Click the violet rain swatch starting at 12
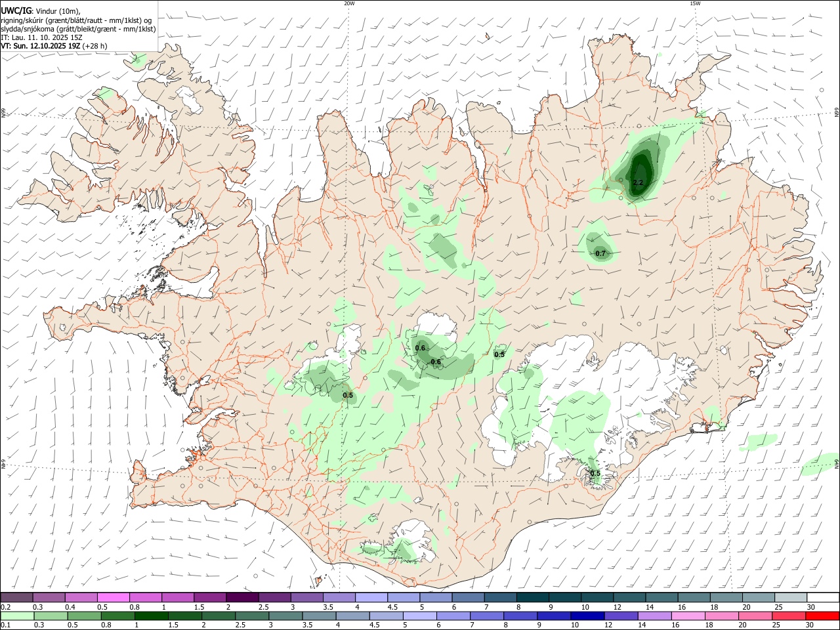 pyautogui.click(x=621, y=616)
